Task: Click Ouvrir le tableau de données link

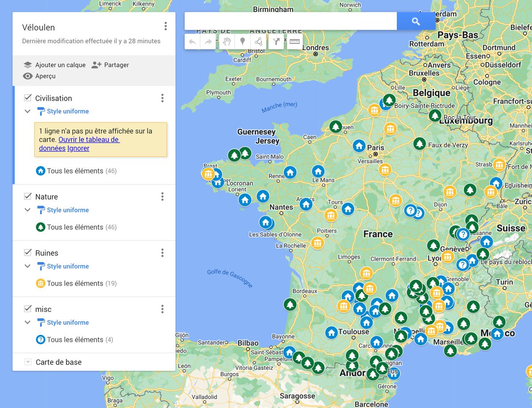Action: pyautogui.click(x=79, y=144)
